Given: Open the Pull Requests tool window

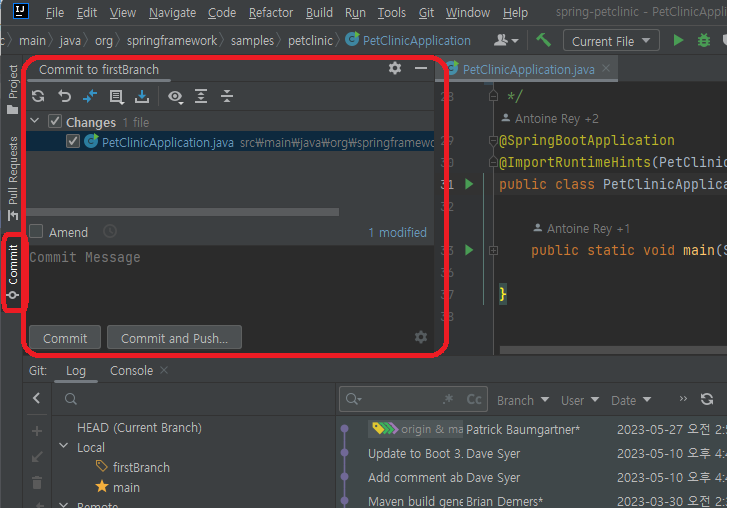Looking at the screenshot, I should point(13,179).
